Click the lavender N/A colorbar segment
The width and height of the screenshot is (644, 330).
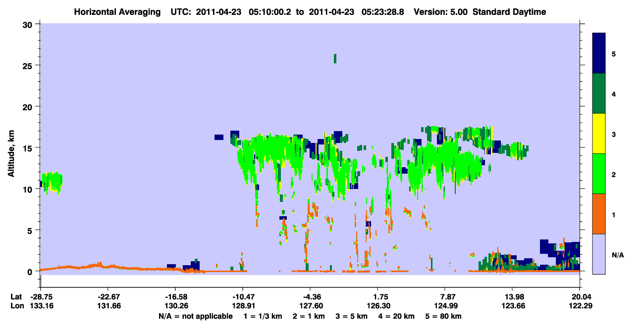coord(599,254)
